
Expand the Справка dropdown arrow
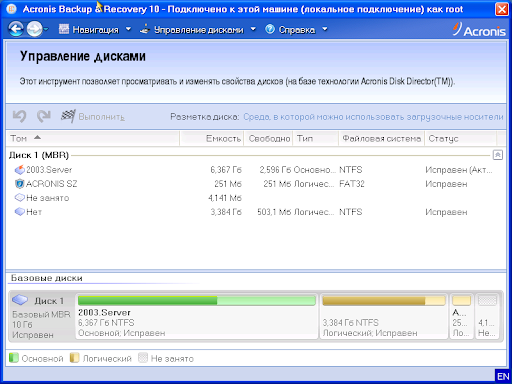(x=325, y=29)
